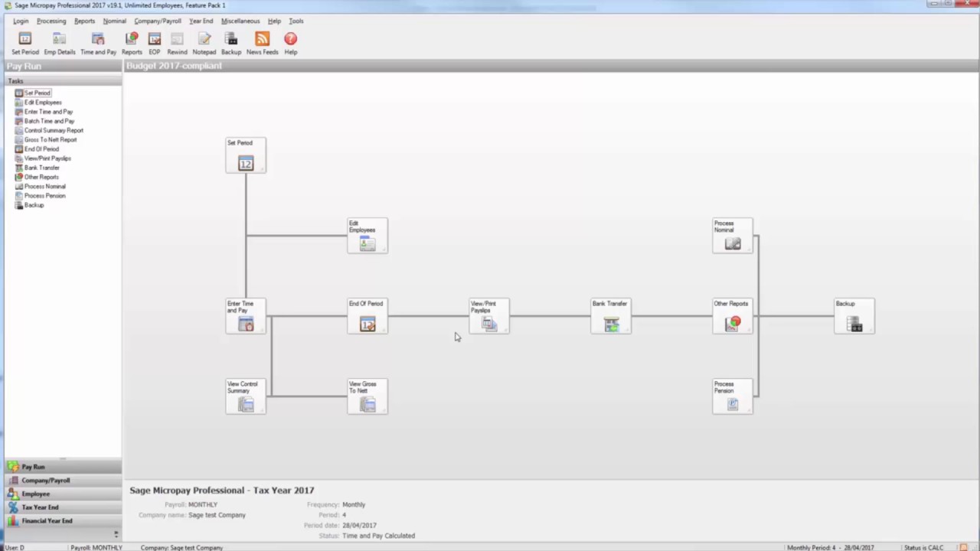Switch to the Employee navigation pane
This screenshot has width=980, height=551.
point(63,494)
